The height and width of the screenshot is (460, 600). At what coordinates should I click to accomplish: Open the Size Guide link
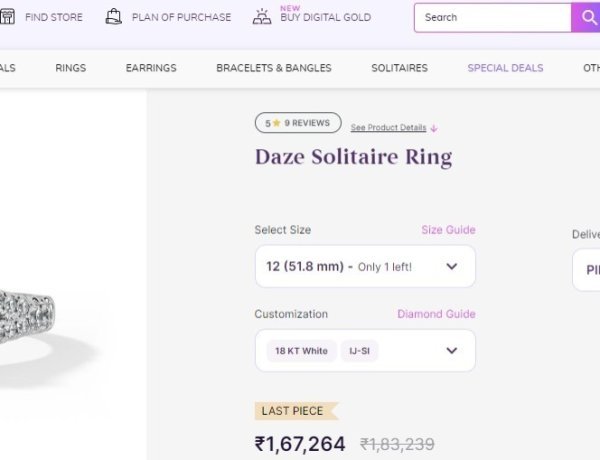[448, 230]
